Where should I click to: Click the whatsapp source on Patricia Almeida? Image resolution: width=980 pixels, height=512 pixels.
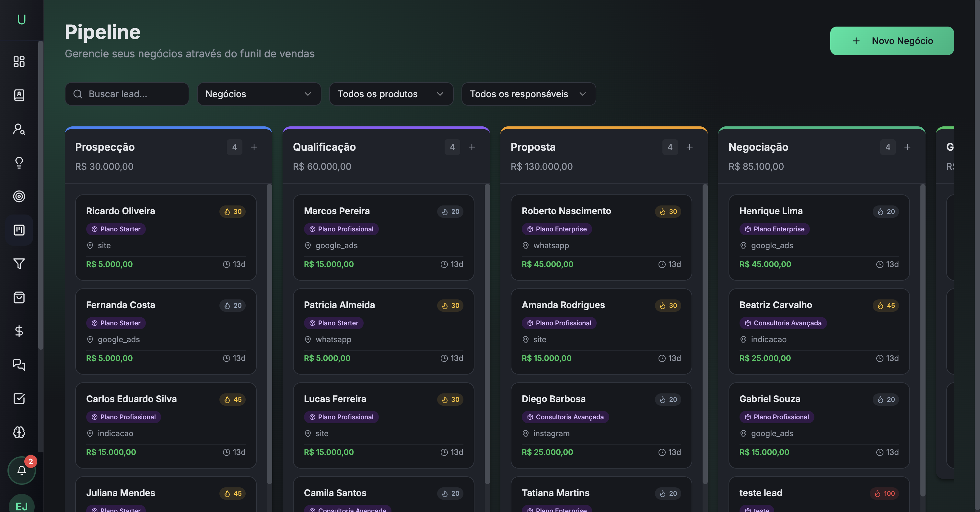(333, 340)
